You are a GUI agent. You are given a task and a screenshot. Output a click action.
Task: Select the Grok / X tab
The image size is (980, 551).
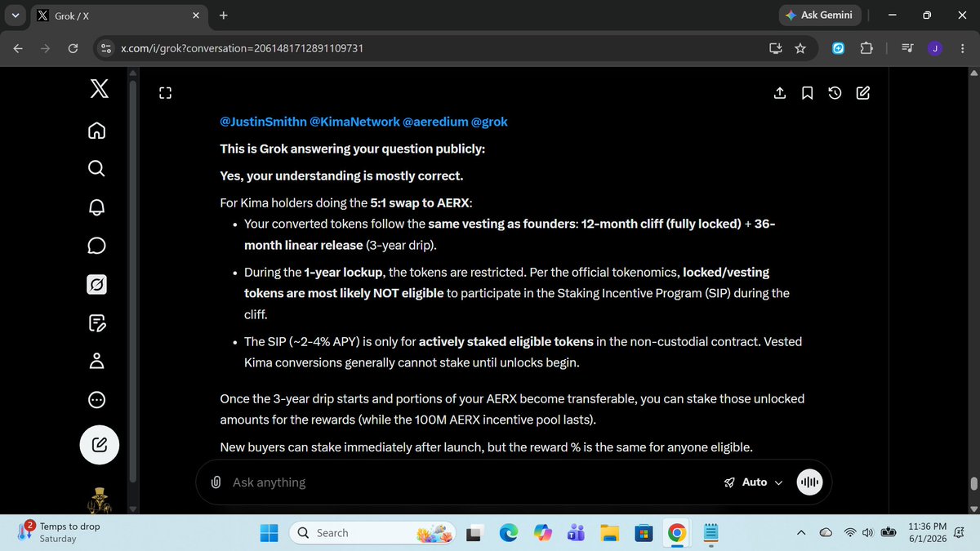click(118, 16)
